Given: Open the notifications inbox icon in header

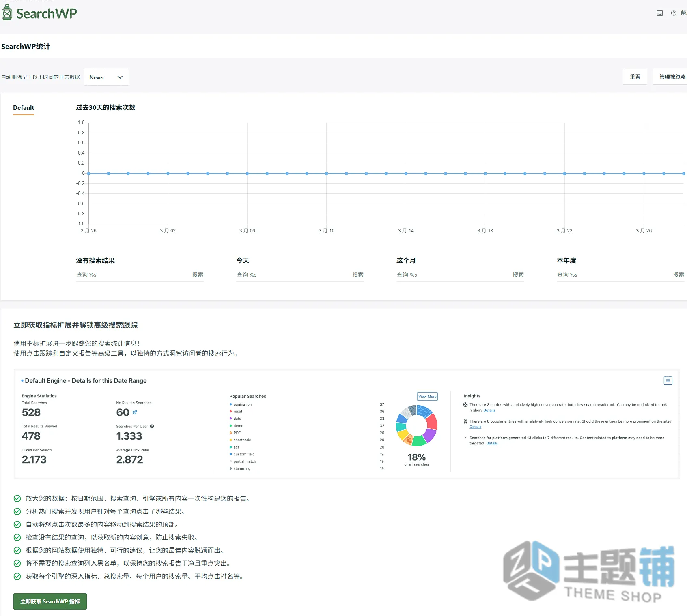Looking at the screenshot, I should click(x=659, y=13).
